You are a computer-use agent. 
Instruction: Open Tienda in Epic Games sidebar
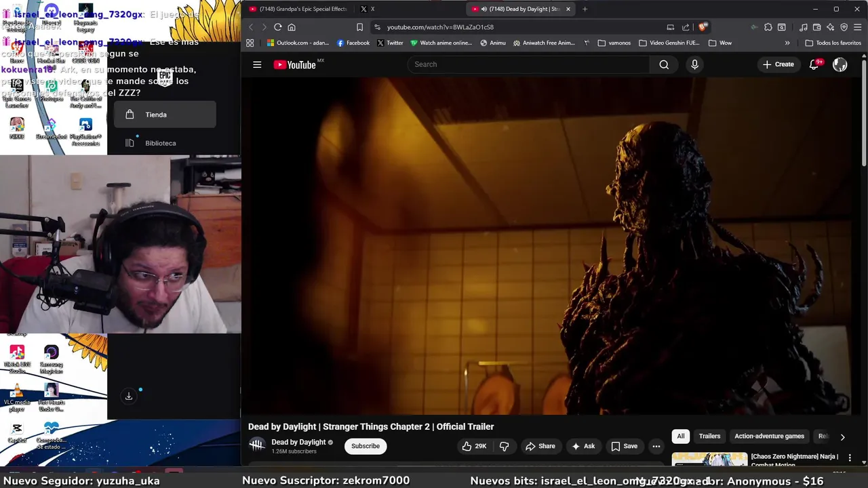point(165,115)
